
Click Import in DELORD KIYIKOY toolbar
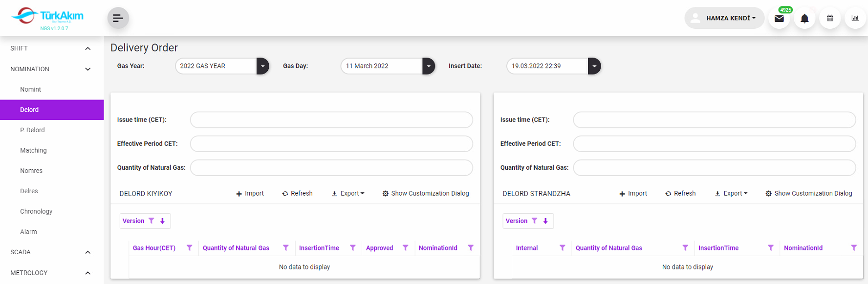250,194
